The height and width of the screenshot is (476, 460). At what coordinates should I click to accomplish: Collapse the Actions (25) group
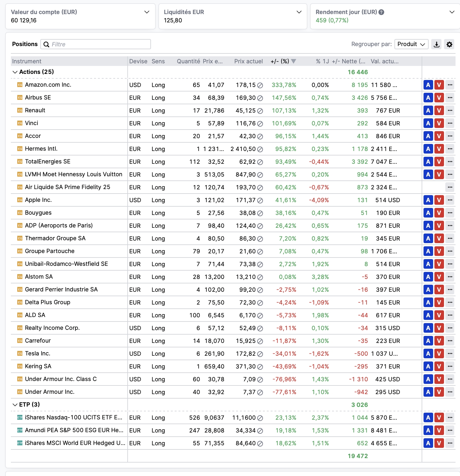pos(15,72)
